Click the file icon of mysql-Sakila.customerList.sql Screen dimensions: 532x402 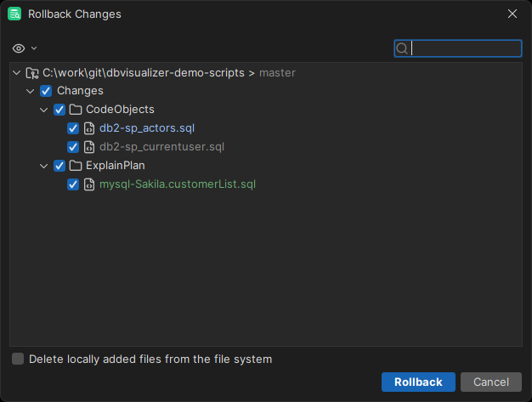[x=89, y=184]
